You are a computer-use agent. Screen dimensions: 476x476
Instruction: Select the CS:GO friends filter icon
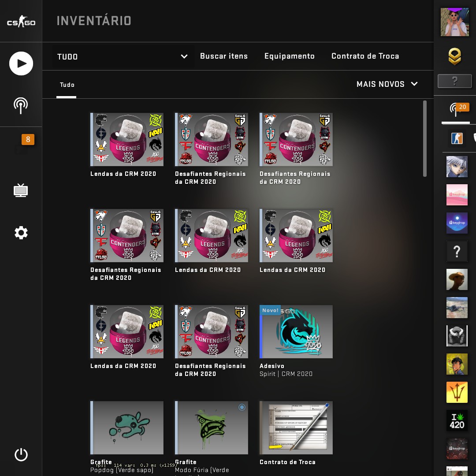coord(457,138)
